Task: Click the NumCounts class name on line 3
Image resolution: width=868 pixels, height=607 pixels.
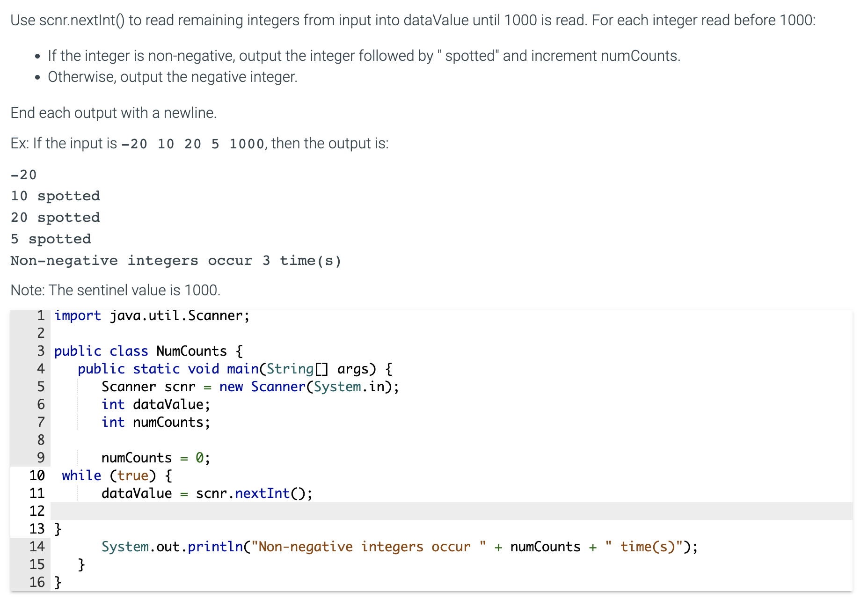Action: pos(191,351)
